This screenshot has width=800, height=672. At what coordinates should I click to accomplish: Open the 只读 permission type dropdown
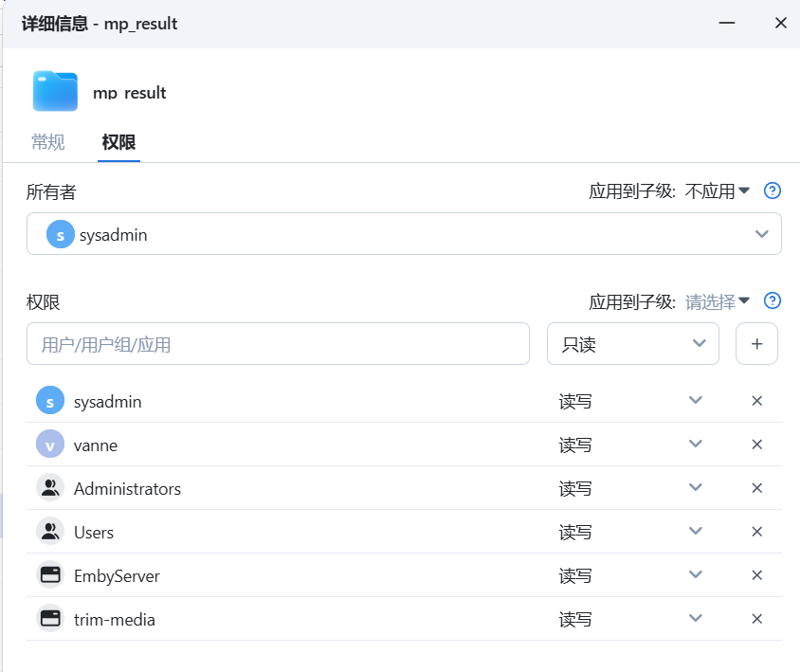(x=632, y=344)
